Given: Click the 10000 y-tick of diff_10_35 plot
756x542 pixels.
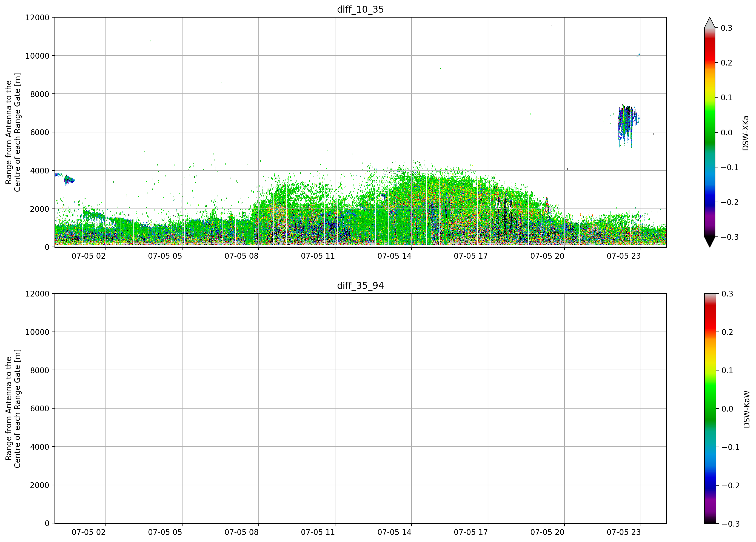Looking at the screenshot, I should point(37,56).
